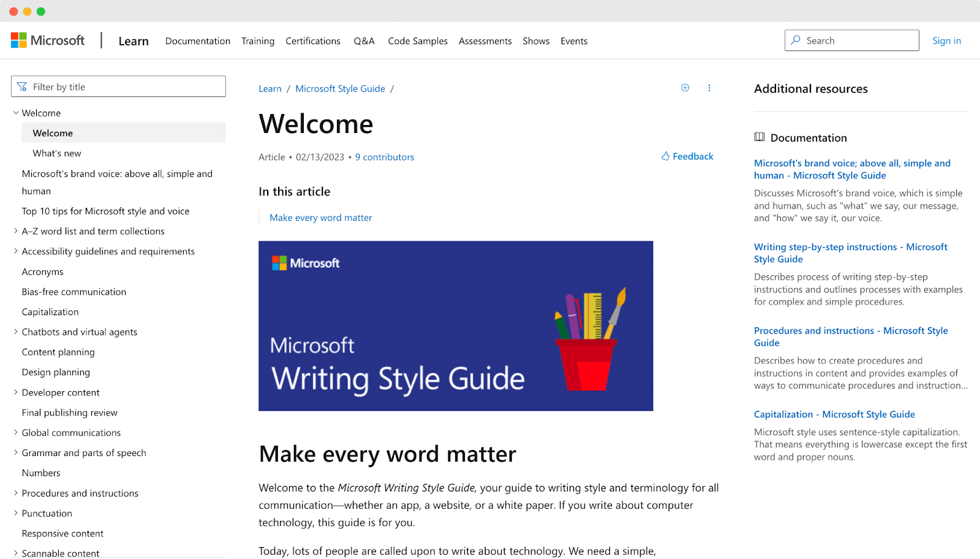The height and width of the screenshot is (559, 980).
Task: Switch to the Code Samples section
Action: click(x=418, y=40)
